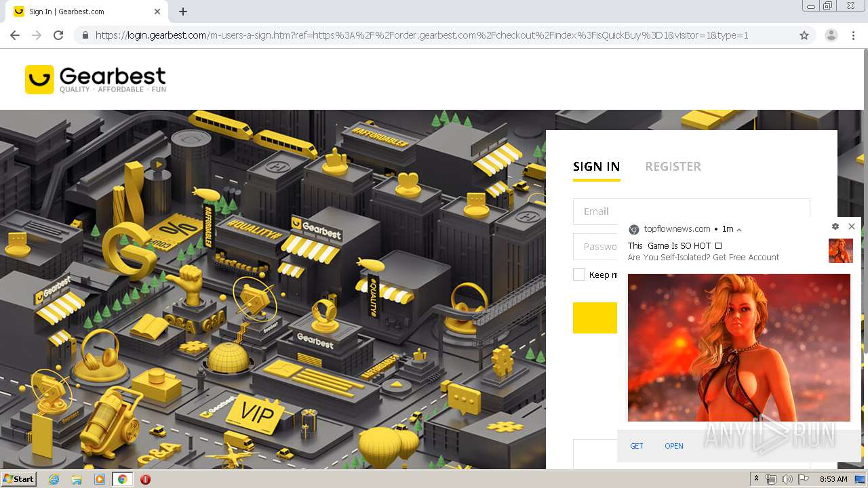The image size is (868, 488).
Task: Open the Action Center flag icon
Action: click(x=804, y=479)
